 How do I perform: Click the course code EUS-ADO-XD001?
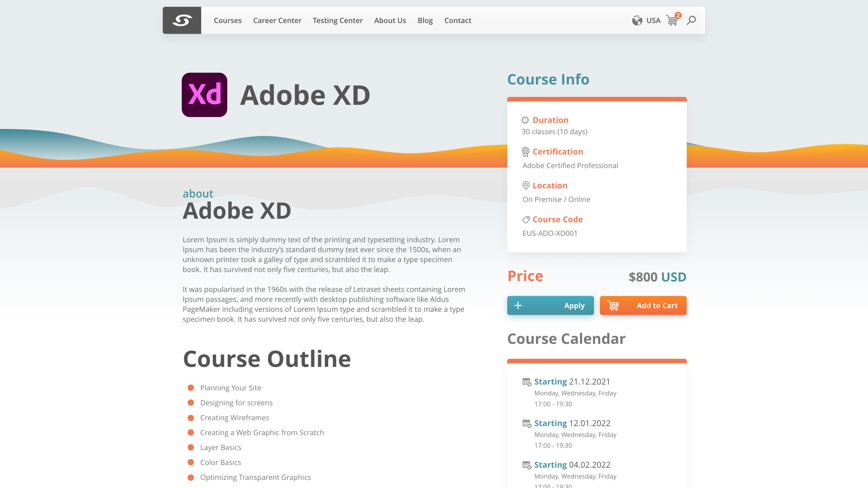pyautogui.click(x=550, y=233)
